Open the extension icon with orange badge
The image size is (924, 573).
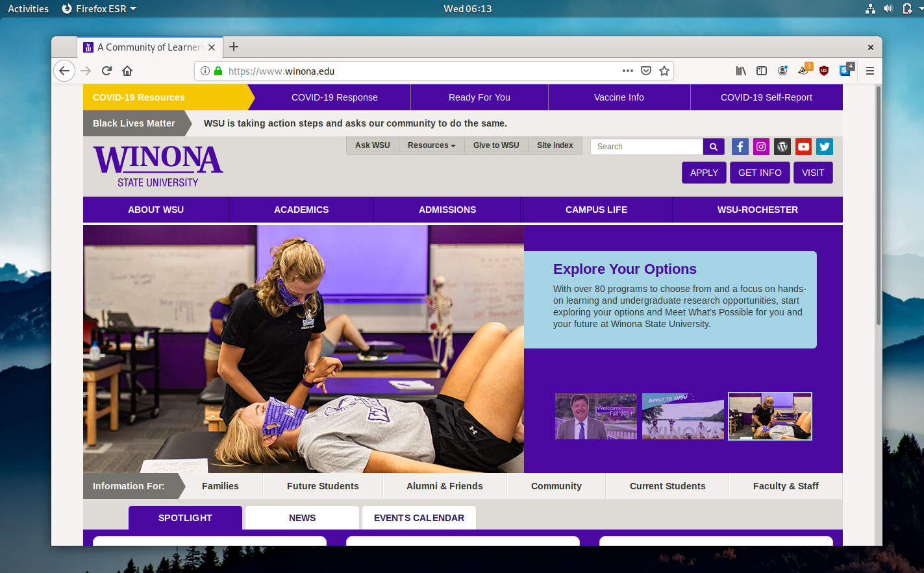click(x=804, y=70)
